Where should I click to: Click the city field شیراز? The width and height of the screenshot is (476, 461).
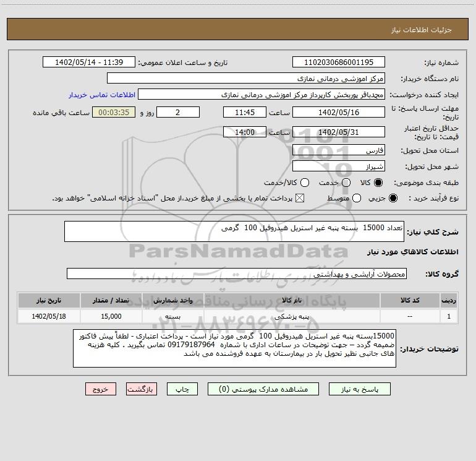click(x=339, y=166)
